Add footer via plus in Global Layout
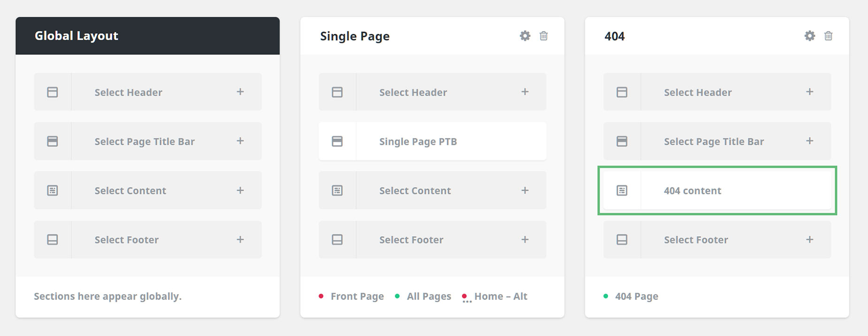The height and width of the screenshot is (336, 868). [240, 239]
